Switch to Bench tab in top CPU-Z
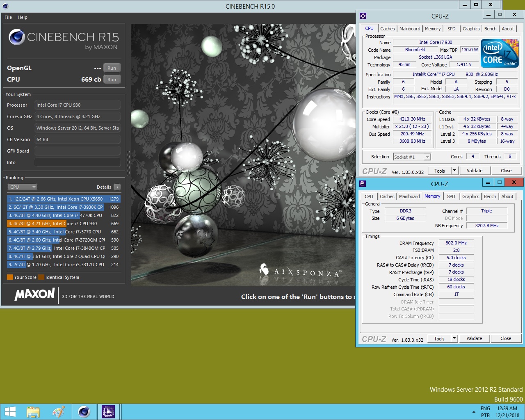The height and width of the screenshot is (420, 525). click(491, 29)
